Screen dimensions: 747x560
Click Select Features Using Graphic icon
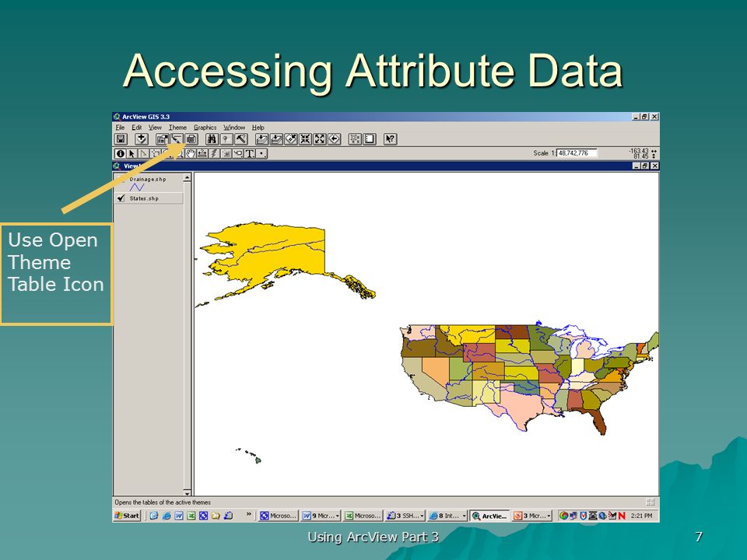click(355, 139)
